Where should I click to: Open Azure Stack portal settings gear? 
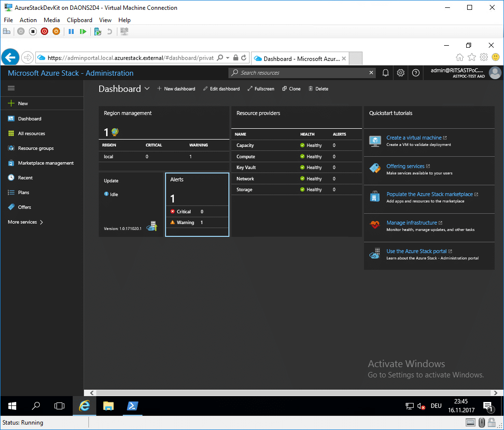pyautogui.click(x=400, y=73)
